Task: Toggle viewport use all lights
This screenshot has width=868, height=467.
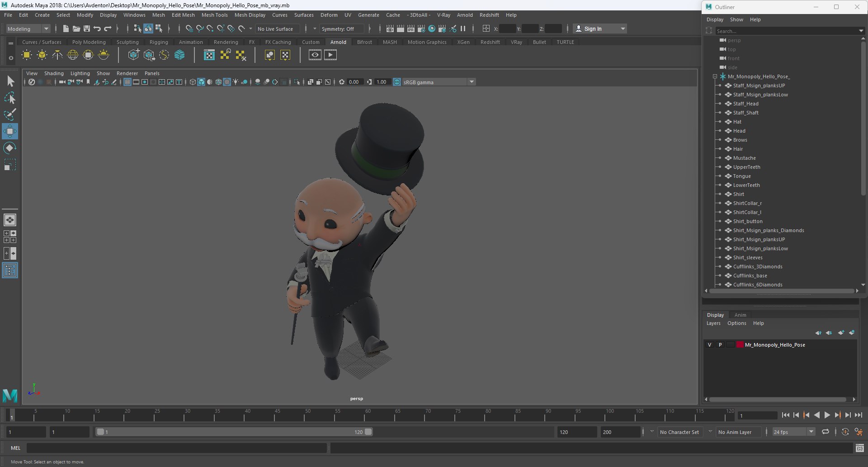Action: 236,82
